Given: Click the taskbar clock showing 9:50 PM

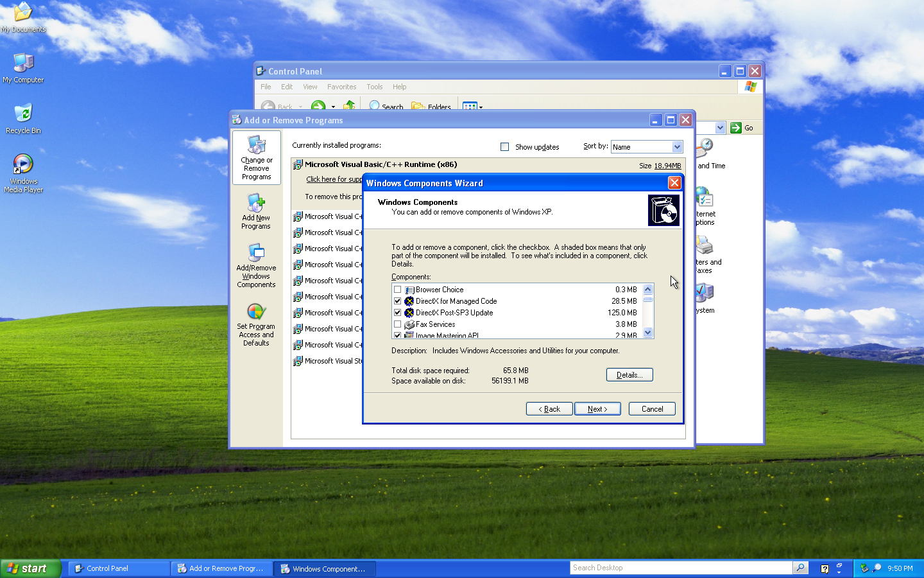Looking at the screenshot, I should pyautogui.click(x=900, y=568).
